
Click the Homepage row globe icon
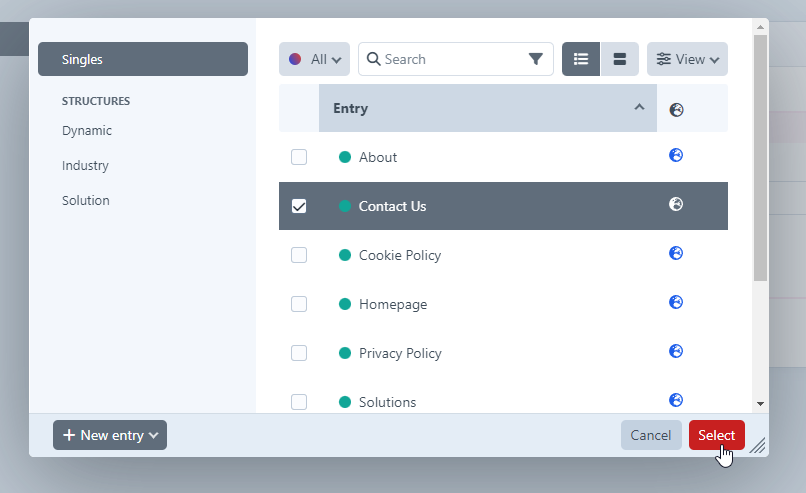coord(676,302)
